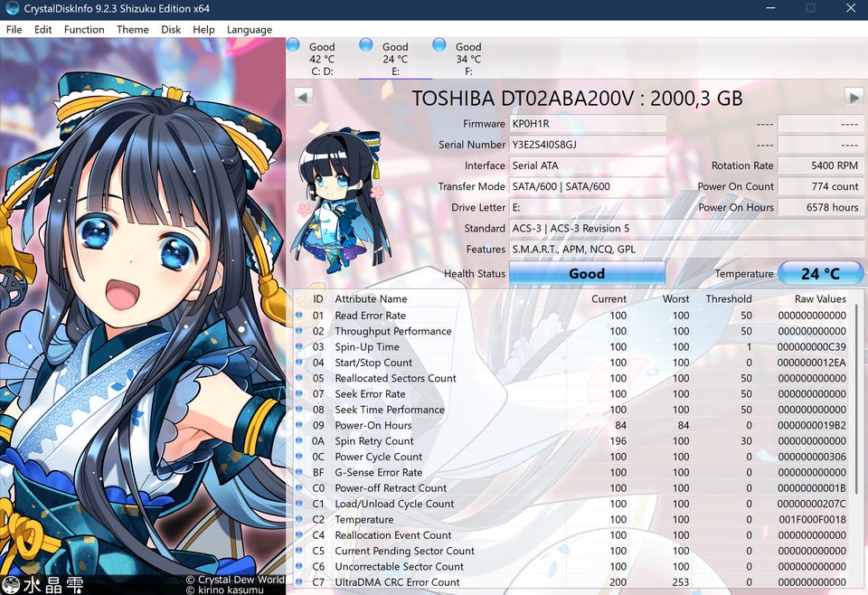The image size is (868, 595).
Task: Click the Threshold column header
Action: (729, 299)
